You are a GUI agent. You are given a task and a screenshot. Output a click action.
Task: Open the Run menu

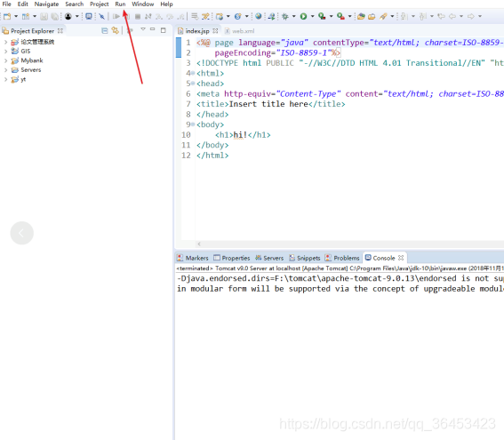tap(120, 4)
